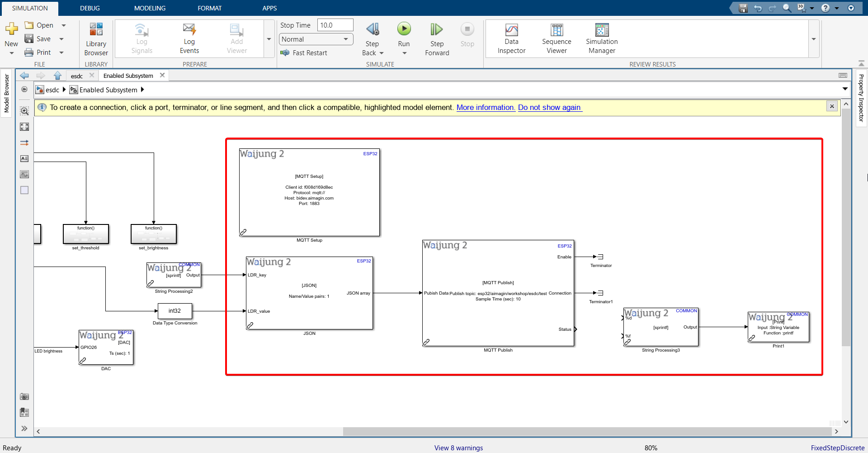Expand the Open dropdown arrow
The image size is (868, 453).
pyautogui.click(x=64, y=25)
